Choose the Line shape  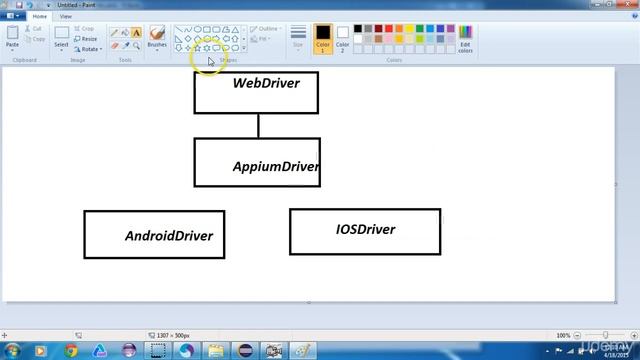(x=179, y=29)
